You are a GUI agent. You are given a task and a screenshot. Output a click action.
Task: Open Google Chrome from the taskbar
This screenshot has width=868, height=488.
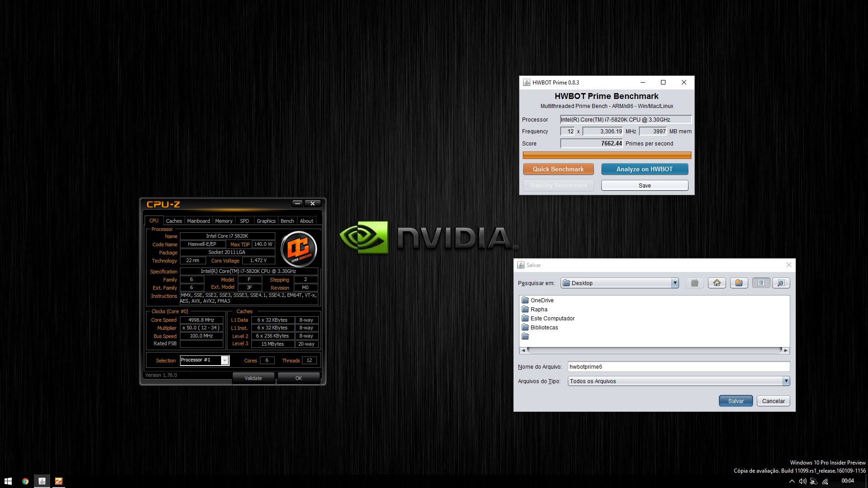[x=25, y=481]
